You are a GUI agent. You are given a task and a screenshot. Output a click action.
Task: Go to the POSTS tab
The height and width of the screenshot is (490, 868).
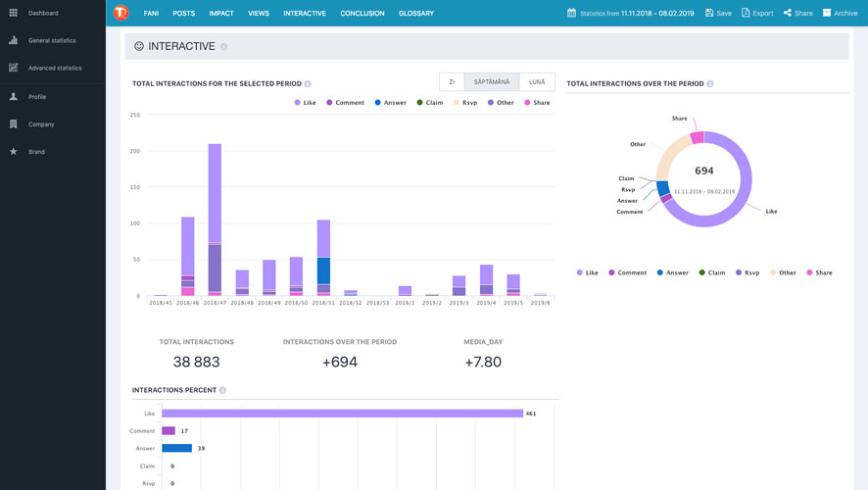pos(183,14)
